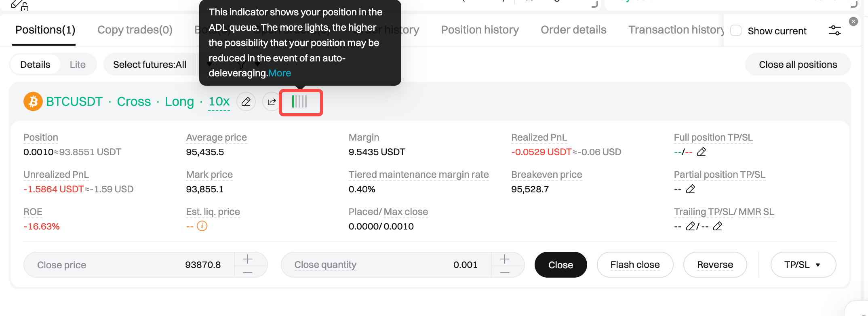Click the ADL queue indicator bars
The height and width of the screenshot is (316, 868).
pos(300,102)
